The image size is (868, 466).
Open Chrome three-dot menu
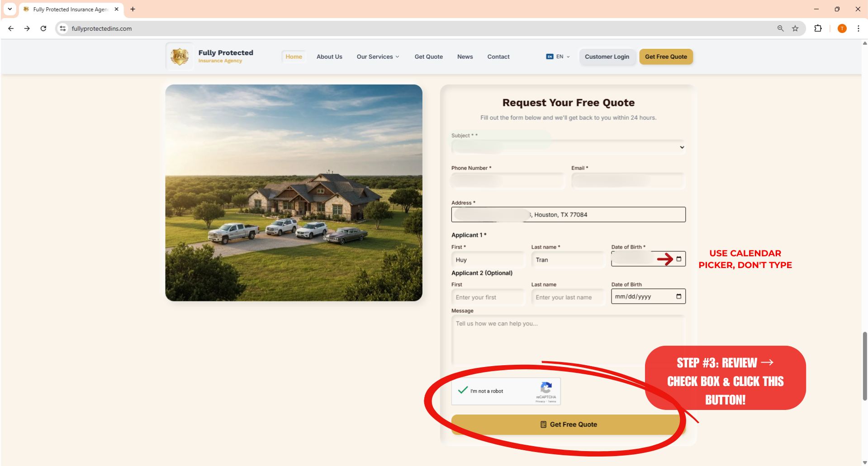coord(858,28)
